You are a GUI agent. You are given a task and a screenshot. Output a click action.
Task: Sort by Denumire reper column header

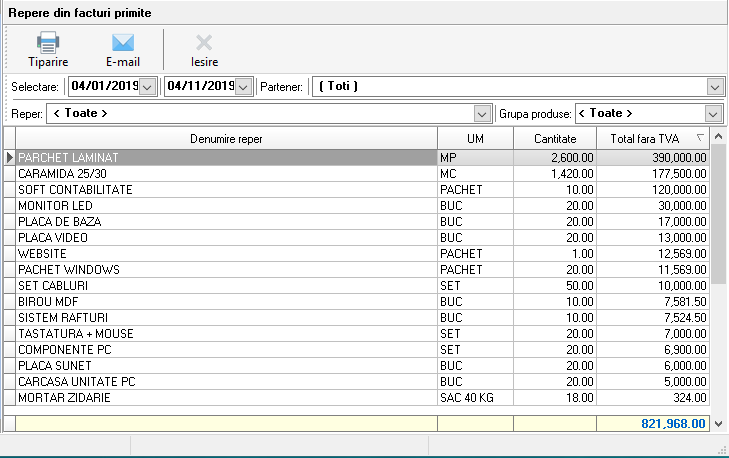(x=226, y=138)
